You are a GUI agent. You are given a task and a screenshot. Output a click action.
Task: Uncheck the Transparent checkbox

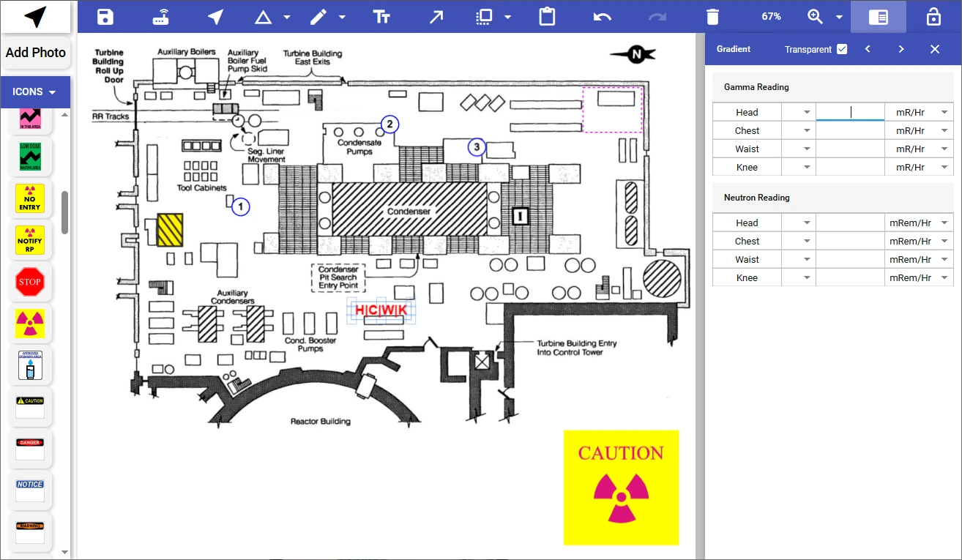tap(842, 49)
